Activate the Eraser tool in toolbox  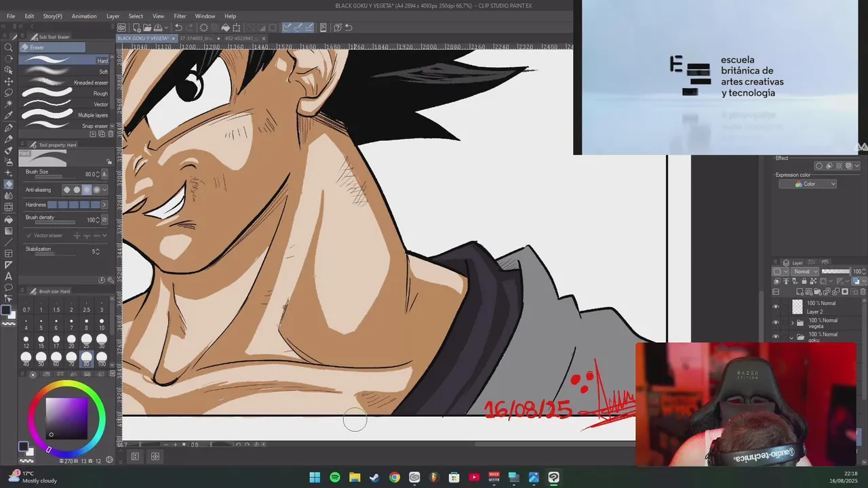(9, 184)
